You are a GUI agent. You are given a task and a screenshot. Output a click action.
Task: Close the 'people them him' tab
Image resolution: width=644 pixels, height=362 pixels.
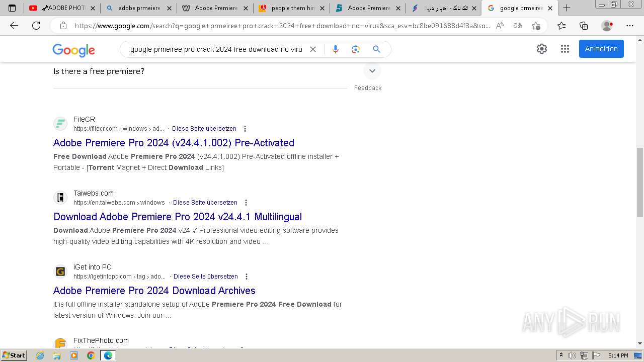(321, 8)
